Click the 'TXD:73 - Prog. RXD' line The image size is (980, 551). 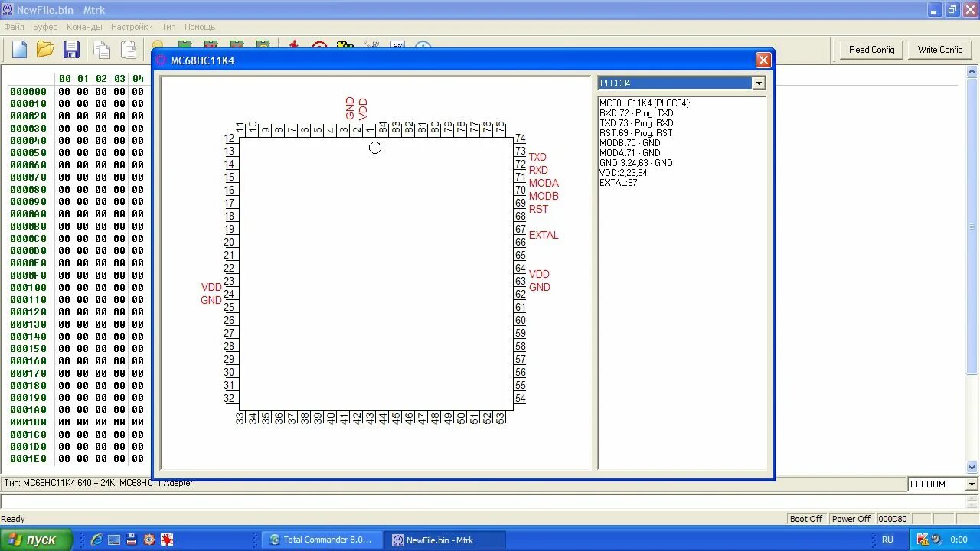click(636, 123)
